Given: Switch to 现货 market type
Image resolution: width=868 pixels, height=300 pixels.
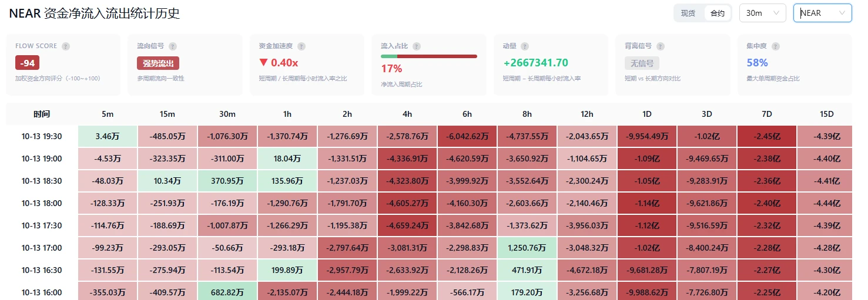Looking at the screenshot, I should (688, 13).
